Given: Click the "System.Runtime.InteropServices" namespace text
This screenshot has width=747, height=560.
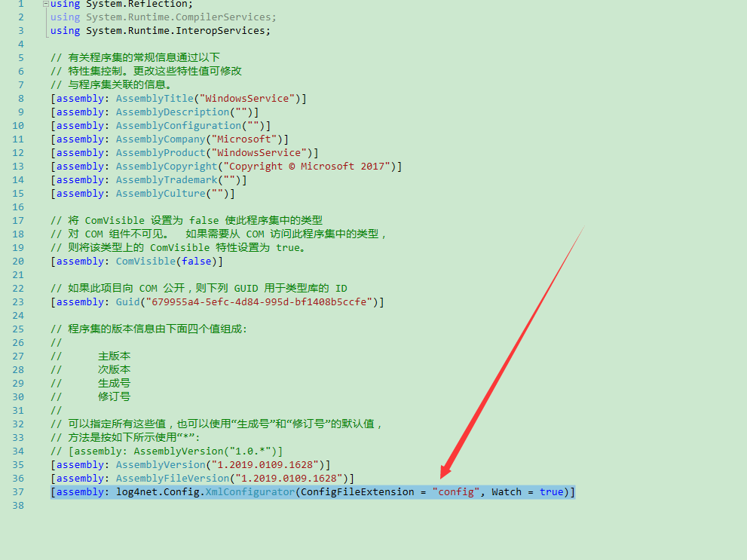Looking at the screenshot, I should [176, 30].
